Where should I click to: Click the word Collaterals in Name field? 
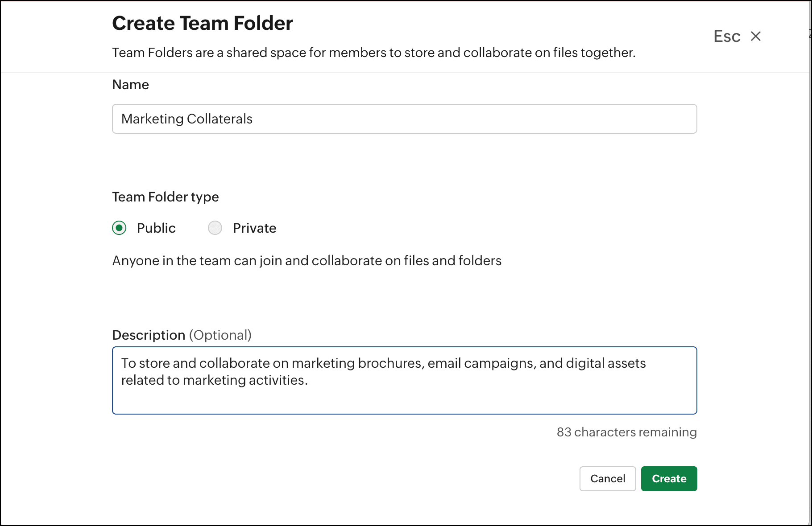220,119
